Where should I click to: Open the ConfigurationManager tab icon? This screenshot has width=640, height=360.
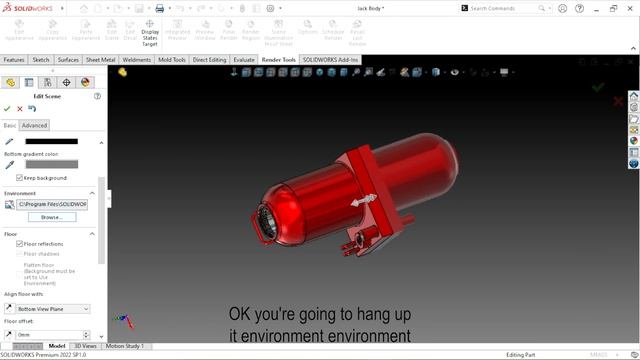point(48,82)
